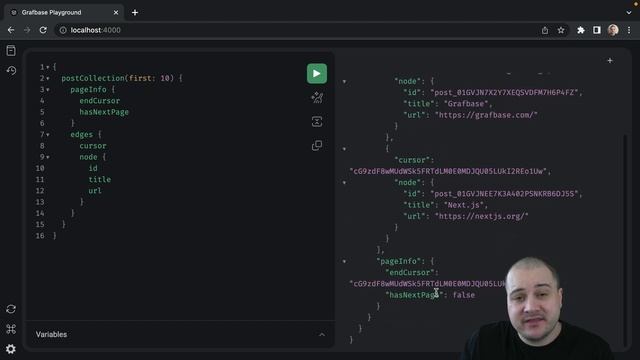Open keyboard shortcuts dialog
Image resolution: width=640 pixels, height=360 pixels.
click(x=11, y=329)
